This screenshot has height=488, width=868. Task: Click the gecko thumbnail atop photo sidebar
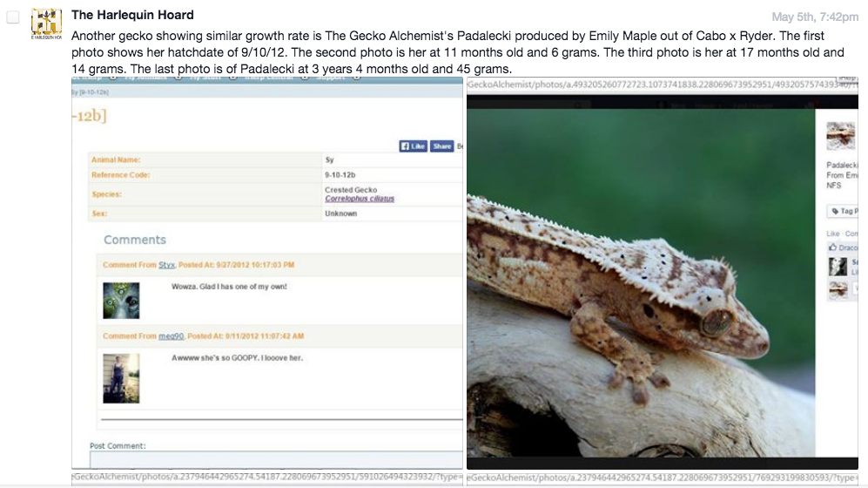pos(840,136)
